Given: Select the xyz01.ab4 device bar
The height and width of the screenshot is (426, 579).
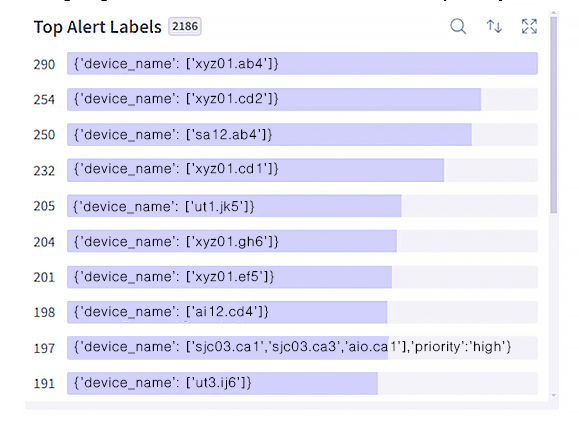Looking at the screenshot, I should (302, 63).
